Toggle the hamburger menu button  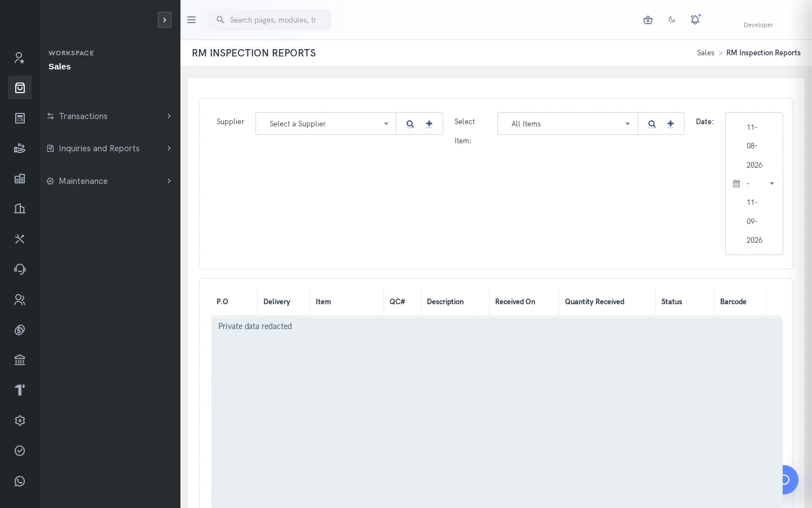tap(191, 20)
